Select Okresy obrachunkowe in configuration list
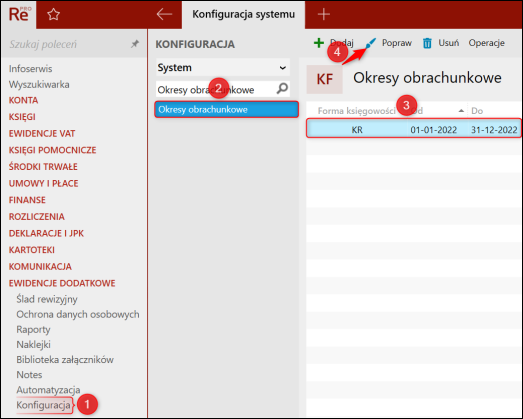 coord(226,109)
